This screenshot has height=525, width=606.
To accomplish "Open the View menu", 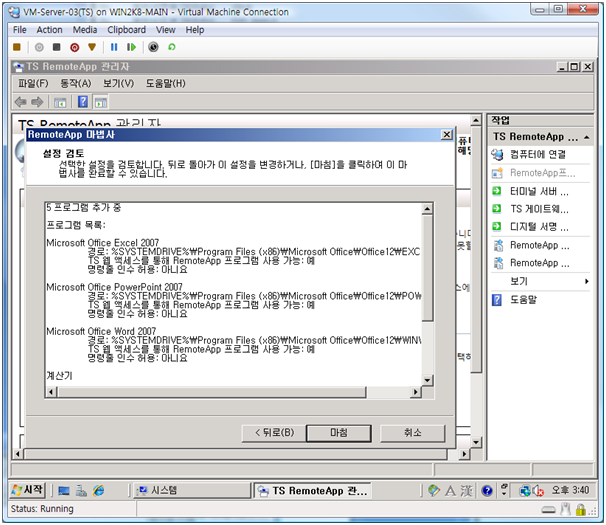I will click(165, 30).
